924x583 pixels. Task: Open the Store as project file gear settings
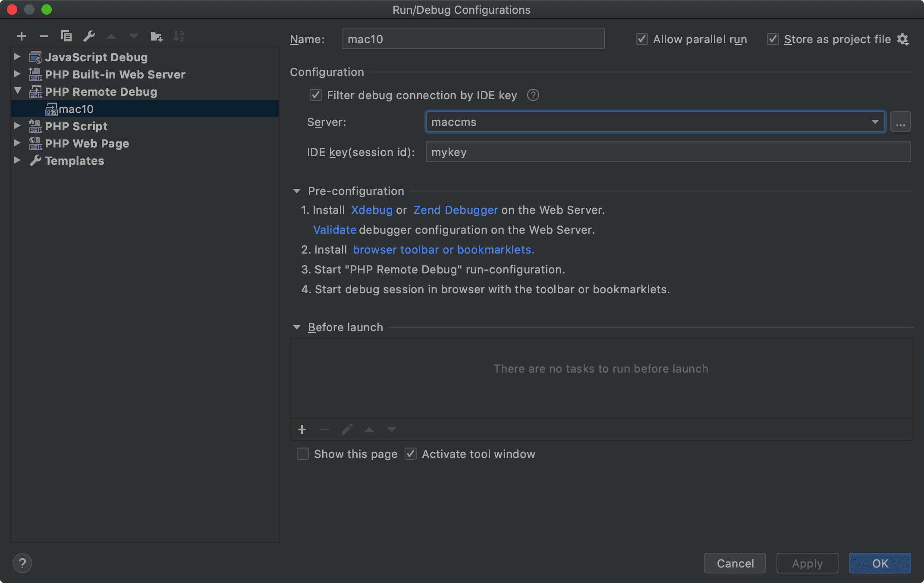[x=903, y=39]
